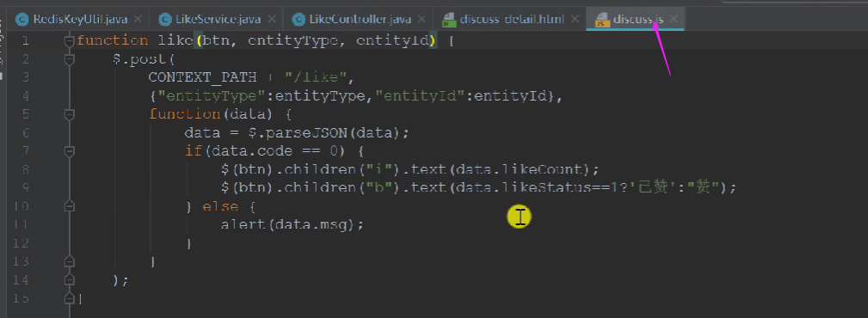Click the JS file icon on discuss.js tab
868x318 pixels.
(602, 21)
